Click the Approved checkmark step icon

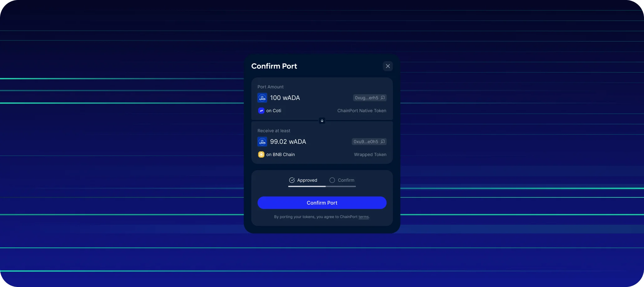[292, 180]
